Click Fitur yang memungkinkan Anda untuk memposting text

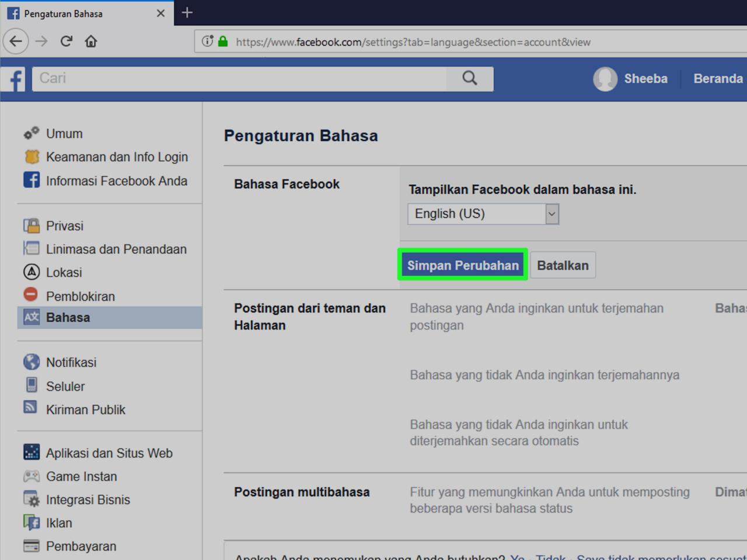pos(549,501)
